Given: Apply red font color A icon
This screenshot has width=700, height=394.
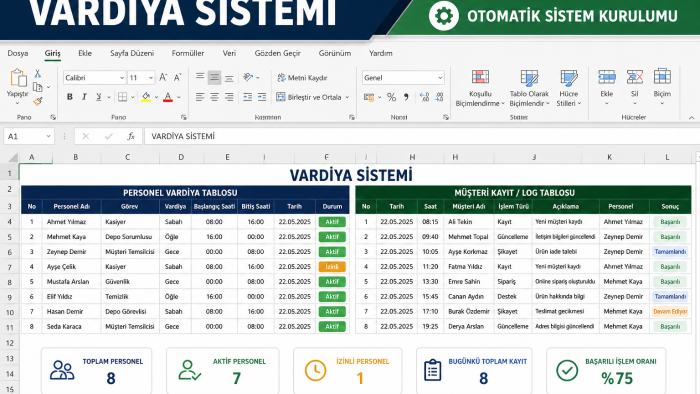Looking at the screenshot, I should (168, 97).
